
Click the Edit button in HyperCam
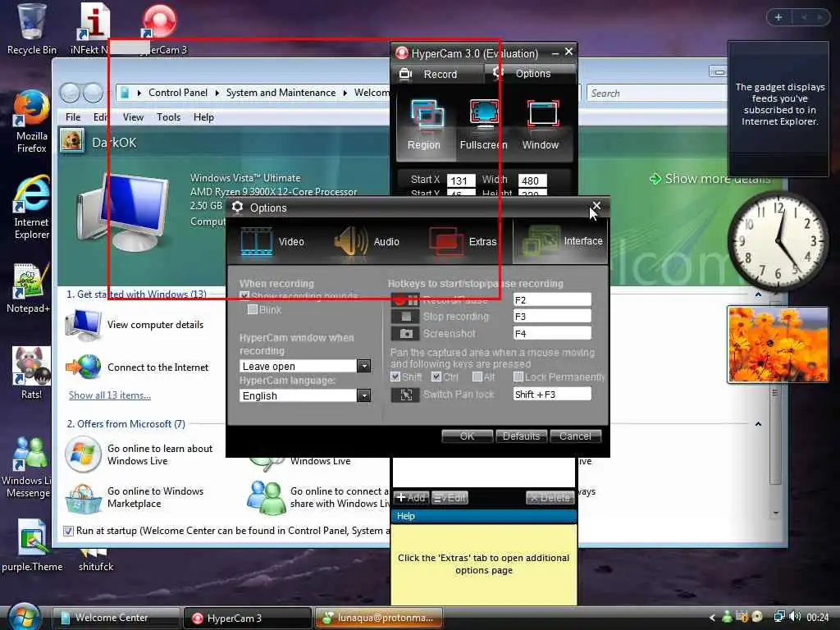coord(450,498)
